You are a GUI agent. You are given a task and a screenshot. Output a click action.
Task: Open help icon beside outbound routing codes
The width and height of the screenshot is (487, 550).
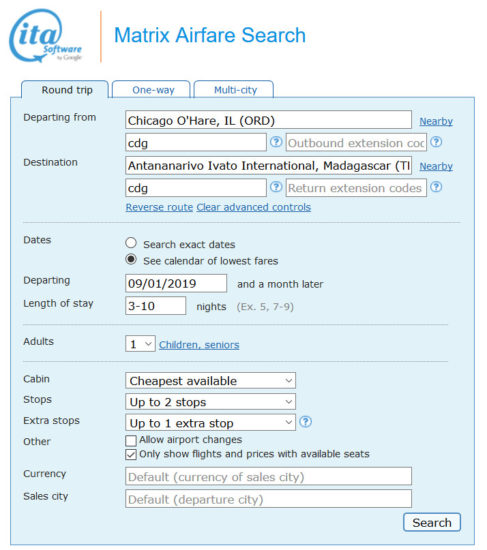[276, 142]
